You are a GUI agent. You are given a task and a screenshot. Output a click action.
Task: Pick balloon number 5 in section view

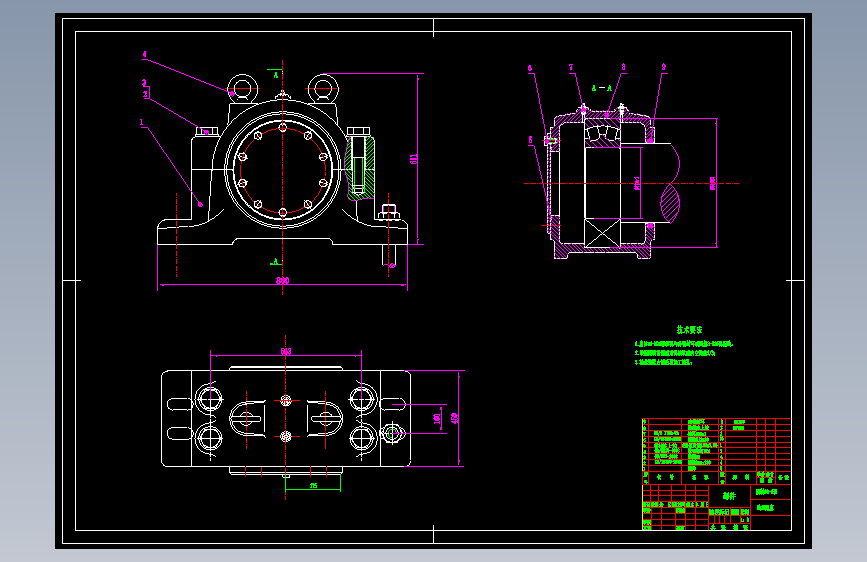[530, 140]
